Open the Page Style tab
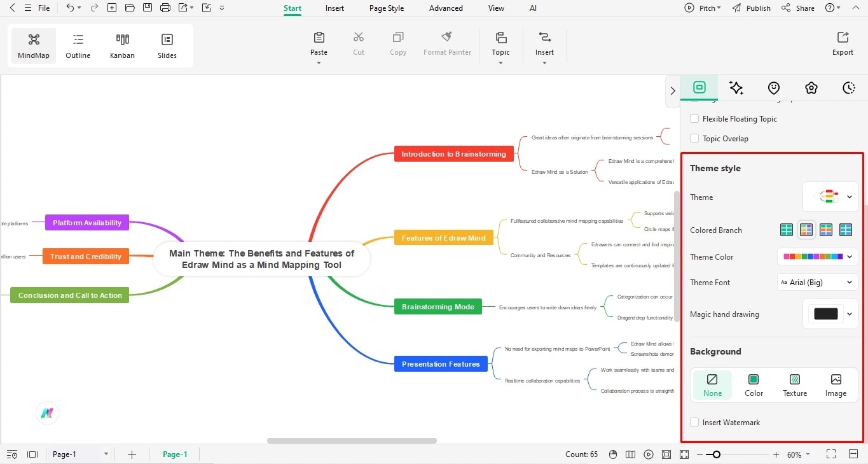868x464 pixels. 387,8
